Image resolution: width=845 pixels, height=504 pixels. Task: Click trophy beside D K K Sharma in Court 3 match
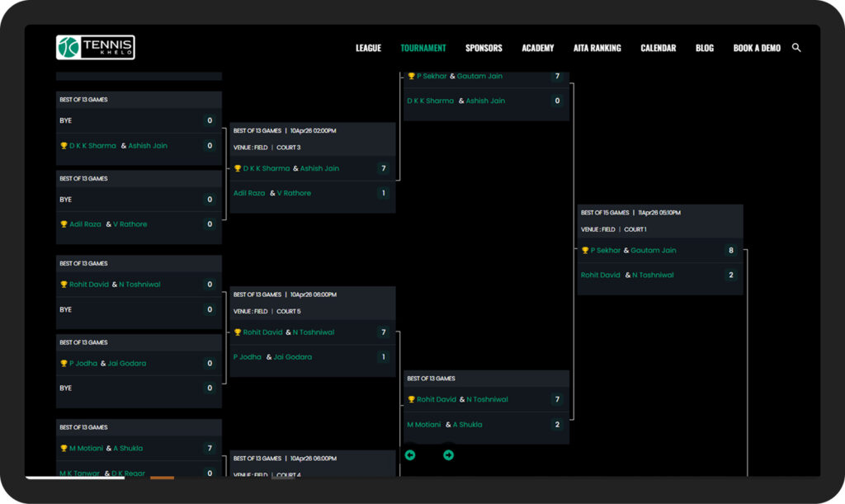point(237,168)
